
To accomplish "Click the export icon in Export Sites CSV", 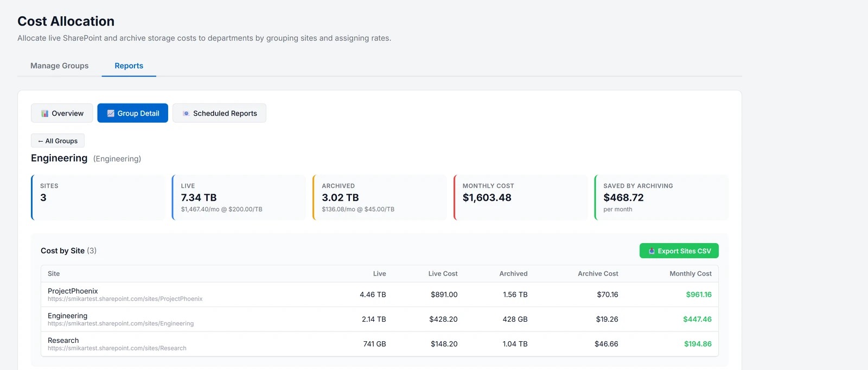I will [x=652, y=251].
